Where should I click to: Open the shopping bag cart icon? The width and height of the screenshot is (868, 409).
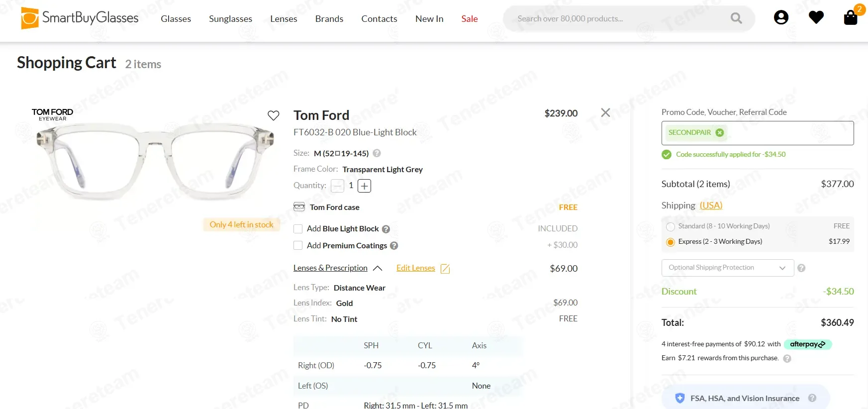[851, 17]
